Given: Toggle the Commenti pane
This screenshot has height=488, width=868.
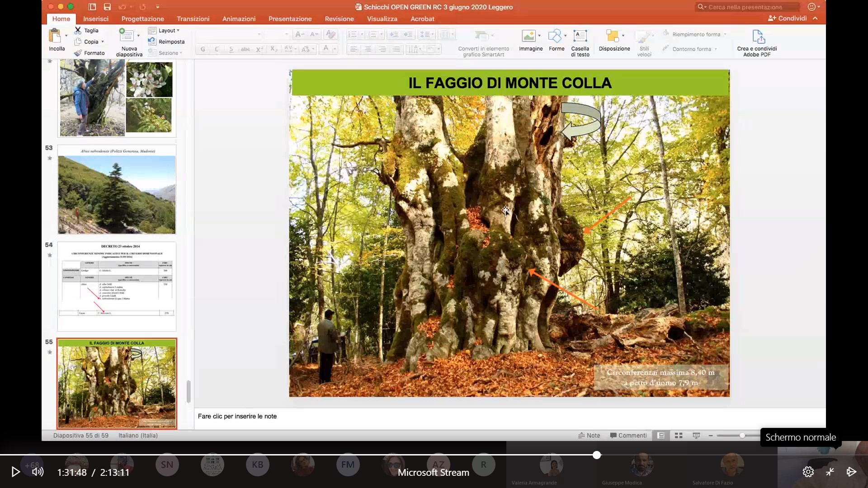Looking at the screenshot, I should [628, 436].
